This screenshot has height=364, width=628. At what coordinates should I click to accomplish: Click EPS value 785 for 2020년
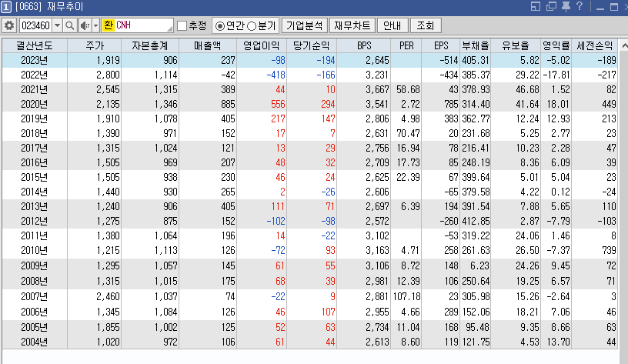pos(451,104)
